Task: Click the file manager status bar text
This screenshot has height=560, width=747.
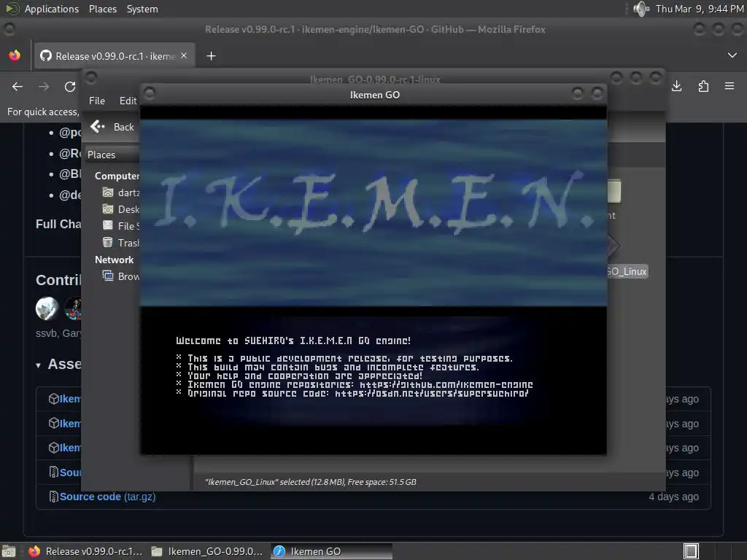Action: point(311,482)
